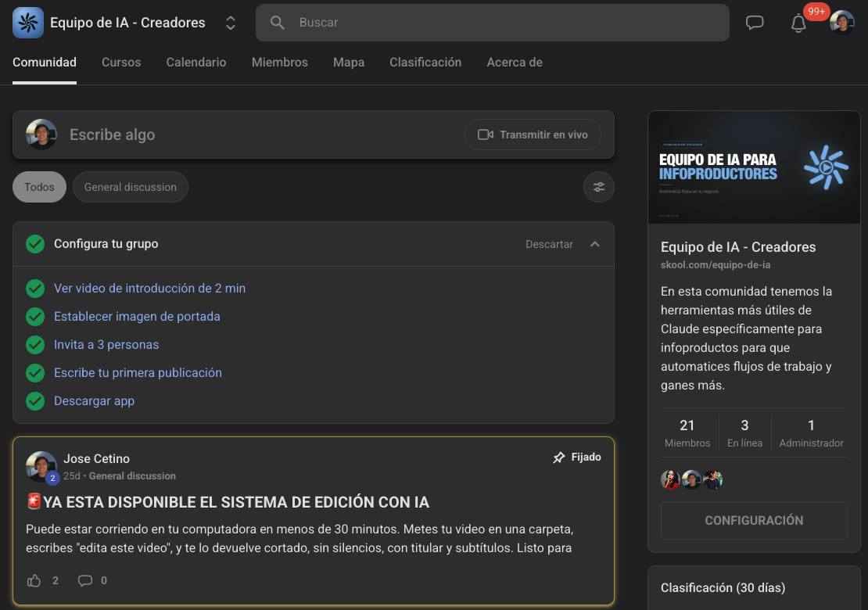Click the Fijado pin icon

(x=559, y=457)
